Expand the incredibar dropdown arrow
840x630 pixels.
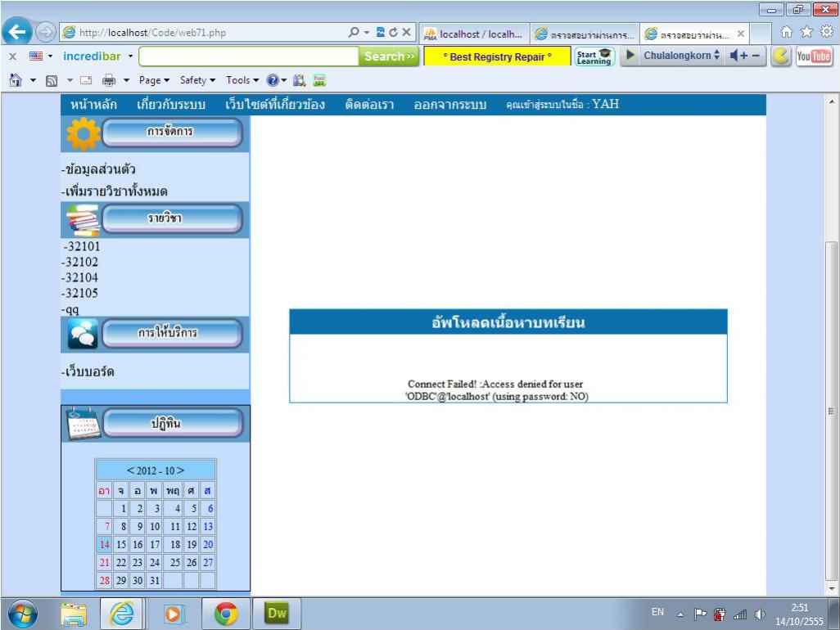(130, 56)
